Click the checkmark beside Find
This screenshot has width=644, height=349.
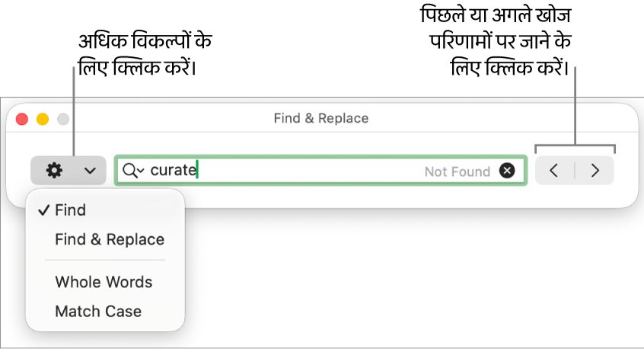click(x=43, y=210)
